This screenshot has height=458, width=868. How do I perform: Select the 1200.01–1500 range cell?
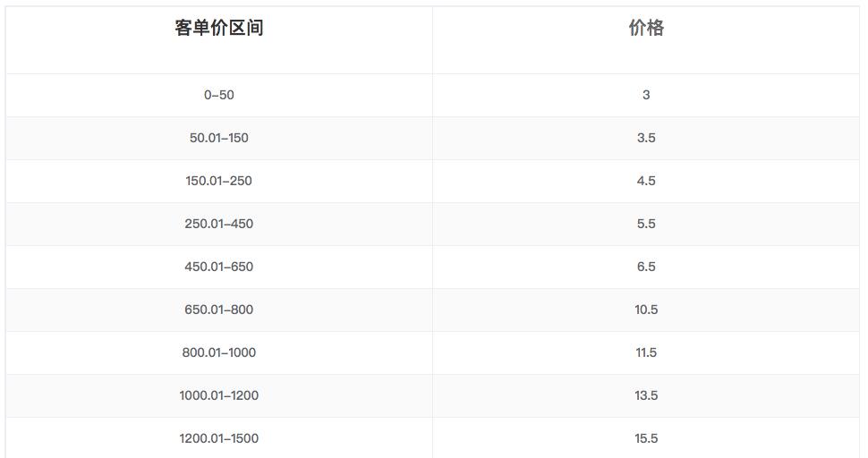(219, 438)
